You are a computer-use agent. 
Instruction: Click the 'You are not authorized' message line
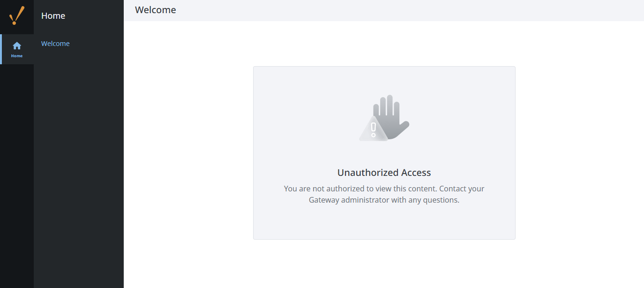tap(384, 189)
